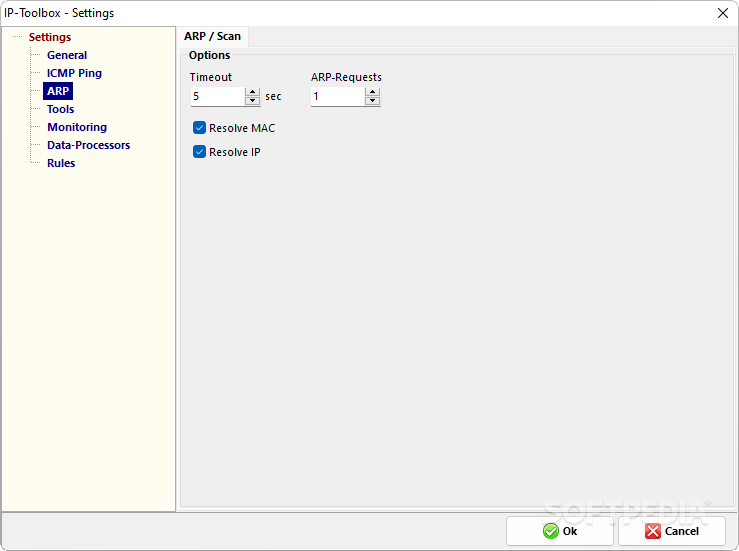Click the 'sec' unit label
Viewport: 739px width, 551px height.
(x=273, y=96)
